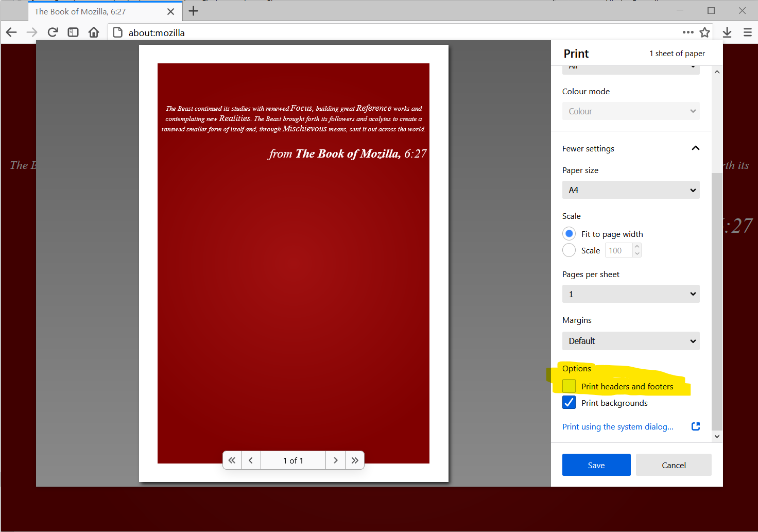Select The Book of Mozilla tab

tap(98, 11)
